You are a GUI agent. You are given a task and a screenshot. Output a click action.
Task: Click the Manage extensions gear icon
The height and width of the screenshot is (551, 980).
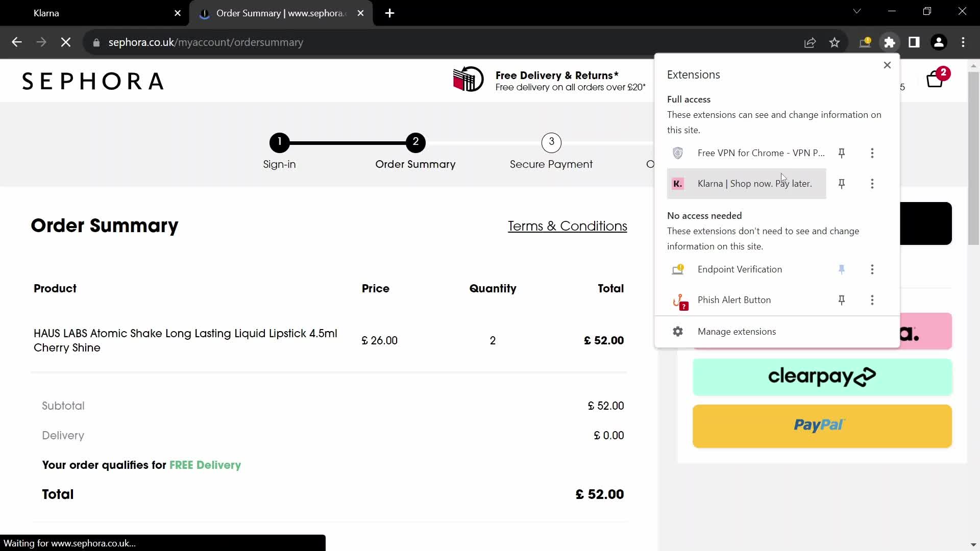(678, 332)
